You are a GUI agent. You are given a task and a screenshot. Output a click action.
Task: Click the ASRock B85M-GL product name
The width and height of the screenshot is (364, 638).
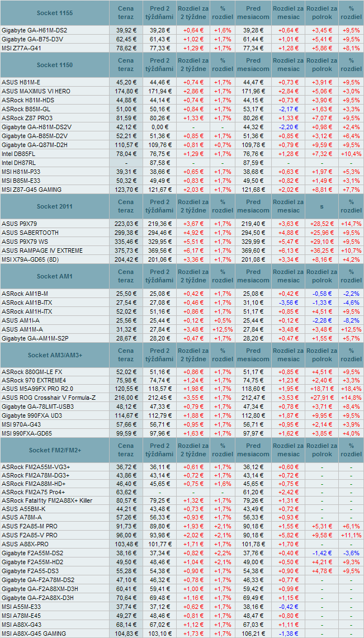point(26,109)
